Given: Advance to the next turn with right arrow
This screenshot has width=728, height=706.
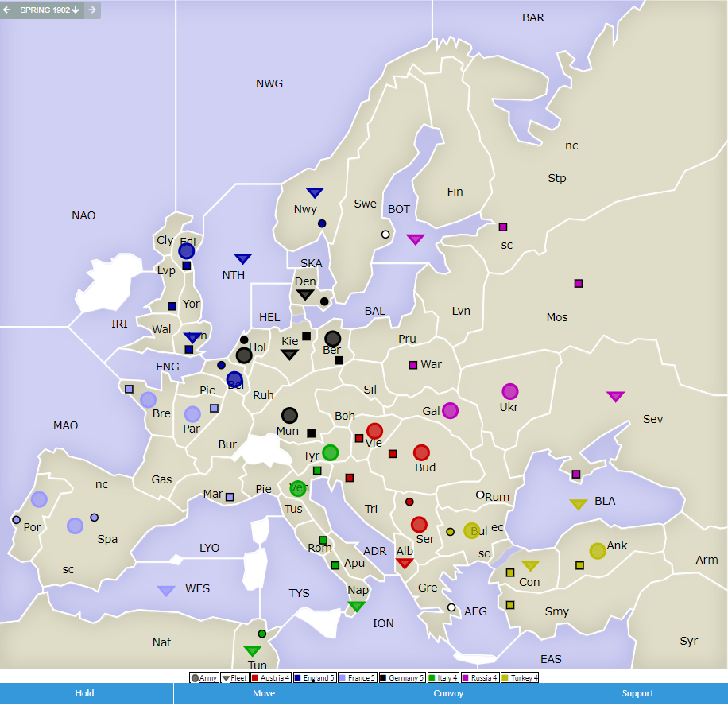Looking at the screenshot, I should point(92,10).
